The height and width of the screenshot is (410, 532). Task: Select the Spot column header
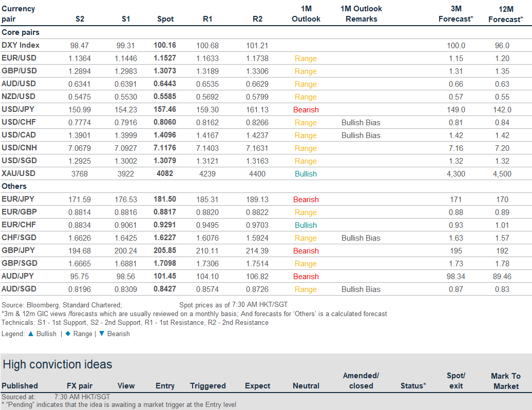coord(165,19)
